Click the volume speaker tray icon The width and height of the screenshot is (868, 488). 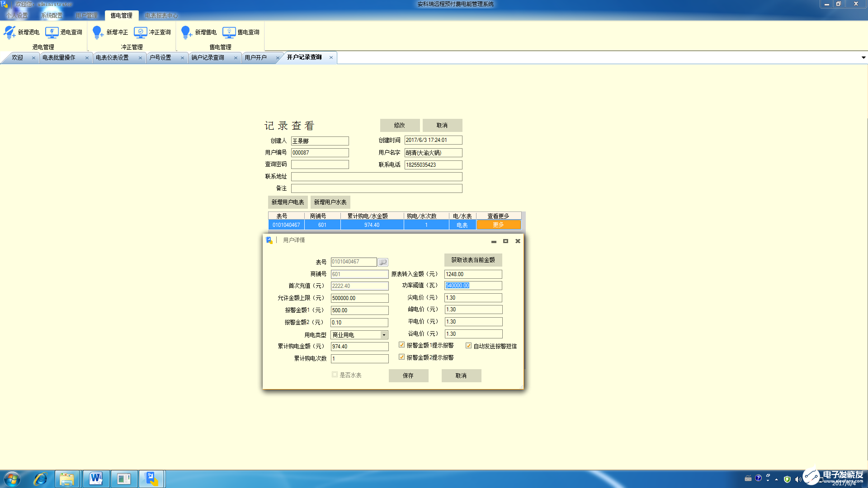coord(798,479)
